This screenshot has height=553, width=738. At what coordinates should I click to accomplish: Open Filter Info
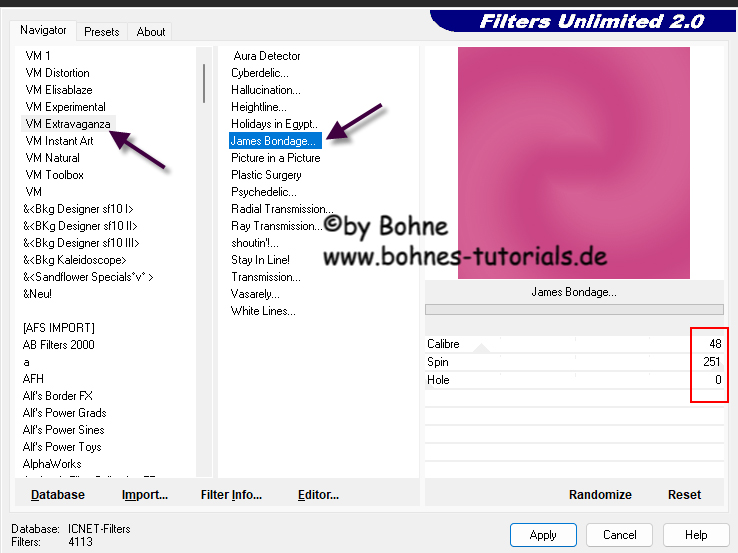[x=231, y=495]
